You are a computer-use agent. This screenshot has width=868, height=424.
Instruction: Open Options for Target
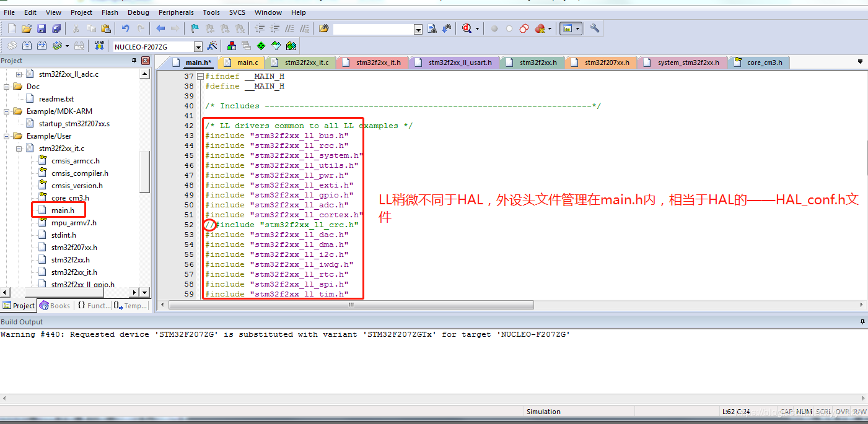212,46
